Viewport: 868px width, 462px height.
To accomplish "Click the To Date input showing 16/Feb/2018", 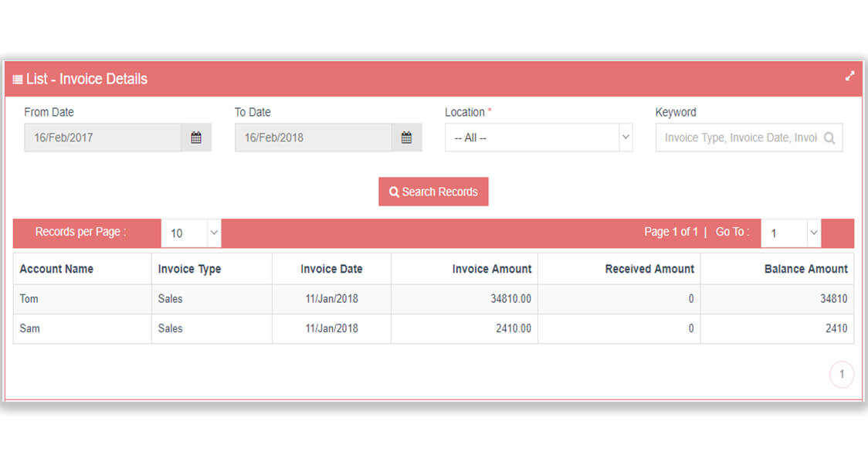I will [x=309, y=137].
